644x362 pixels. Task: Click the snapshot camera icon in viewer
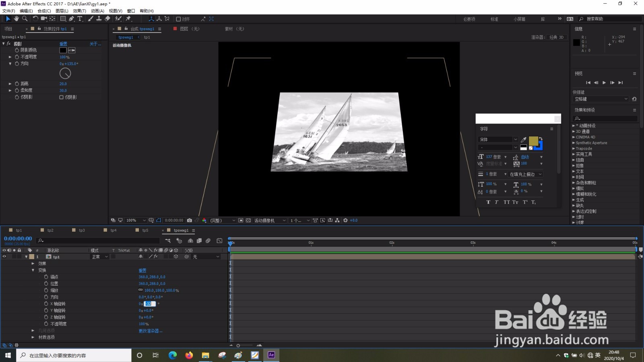tap(190, 220)
